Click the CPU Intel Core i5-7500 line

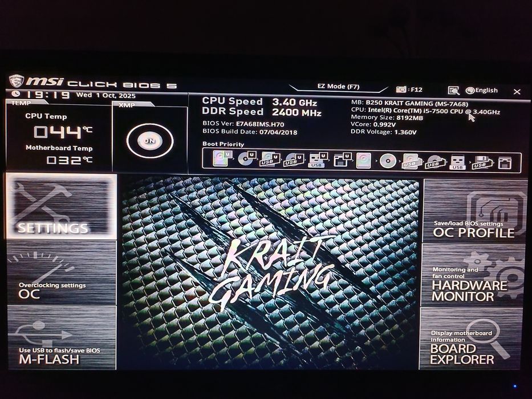[425, 111]
